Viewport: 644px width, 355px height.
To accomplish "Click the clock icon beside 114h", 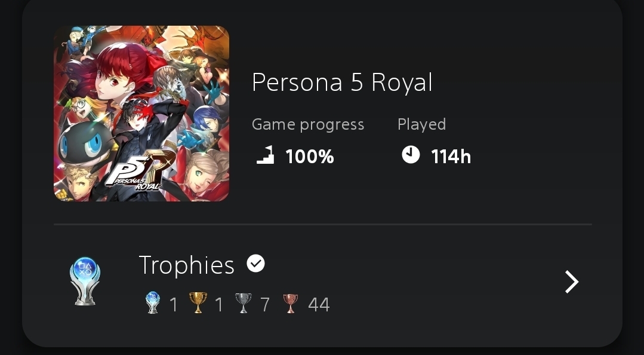I will [x=411, y=155].
